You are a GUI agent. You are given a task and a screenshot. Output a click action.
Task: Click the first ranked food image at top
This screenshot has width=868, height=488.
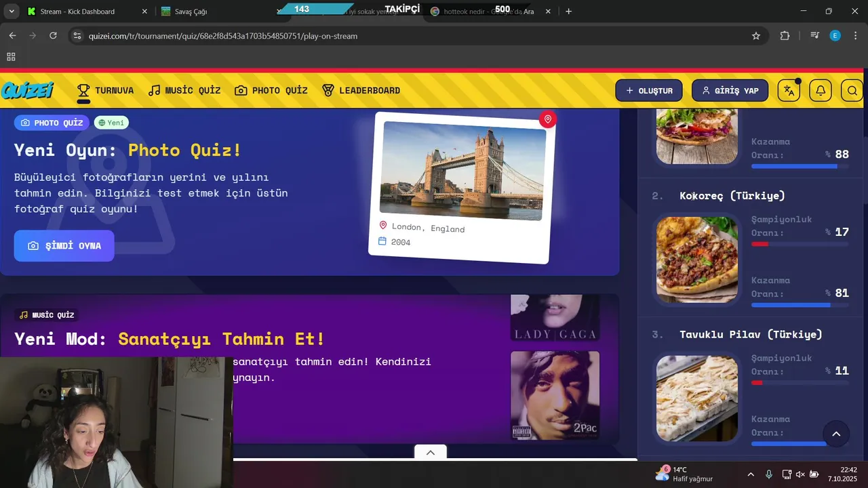tap(696, 136)
